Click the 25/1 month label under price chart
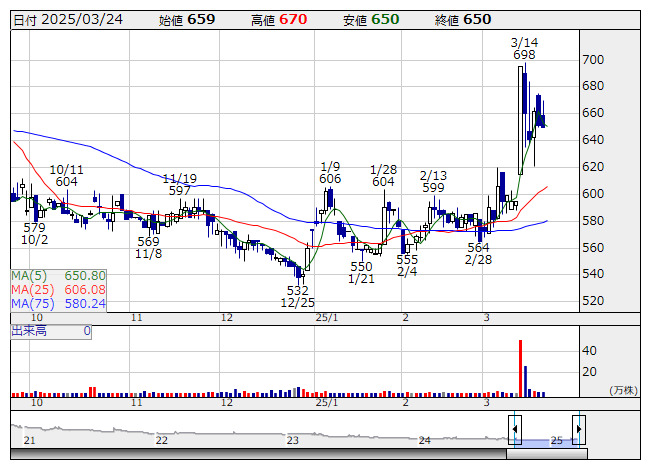 click(x=327, y=318)
